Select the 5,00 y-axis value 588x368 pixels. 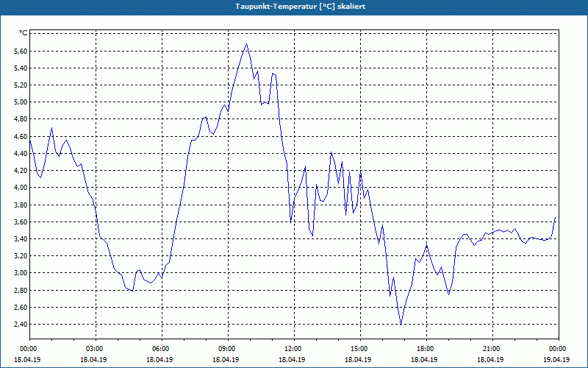click(x=20, y=102)
